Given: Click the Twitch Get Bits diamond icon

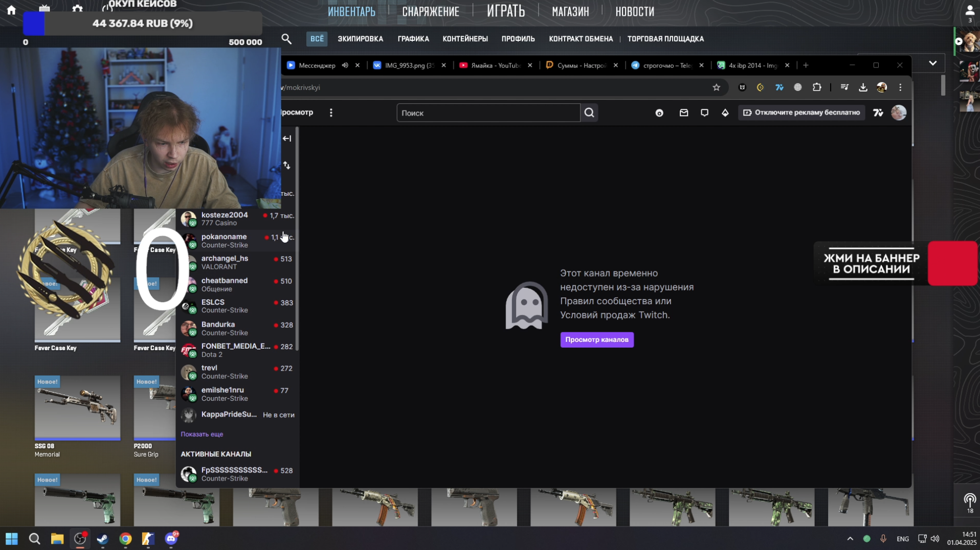Looking at the screenshot, I should point(725,113).
